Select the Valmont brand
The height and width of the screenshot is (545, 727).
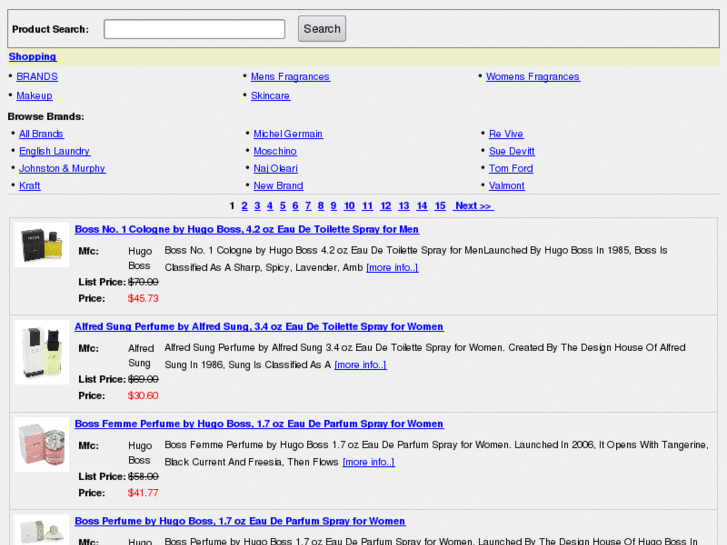point(506,186)
